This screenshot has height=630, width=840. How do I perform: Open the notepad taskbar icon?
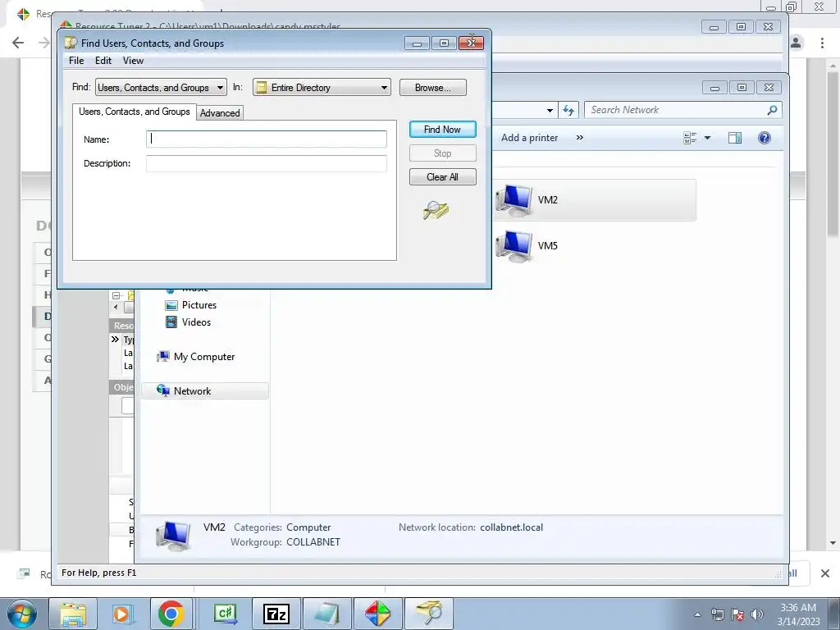[326, 614]
